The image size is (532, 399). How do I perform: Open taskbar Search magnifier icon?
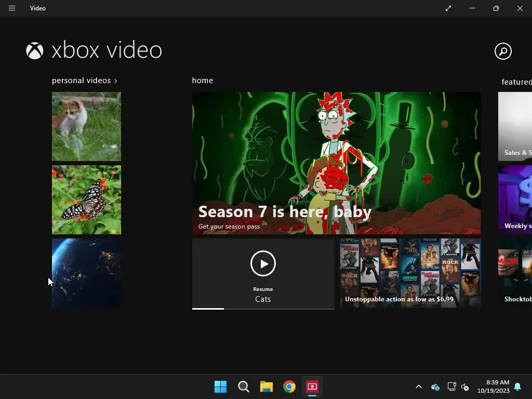click(243, 387)
